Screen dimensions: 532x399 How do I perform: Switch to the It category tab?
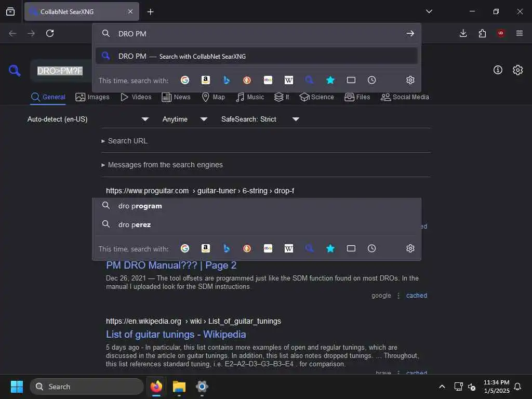(x=282, y=97)
